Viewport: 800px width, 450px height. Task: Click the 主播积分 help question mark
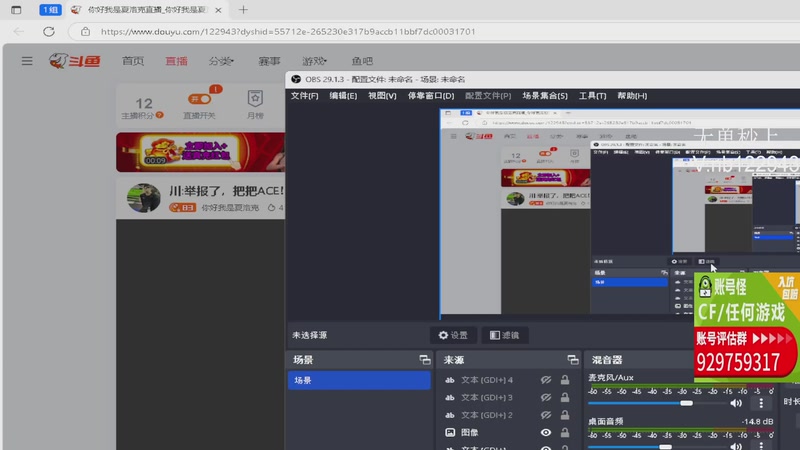pos(160,115)
